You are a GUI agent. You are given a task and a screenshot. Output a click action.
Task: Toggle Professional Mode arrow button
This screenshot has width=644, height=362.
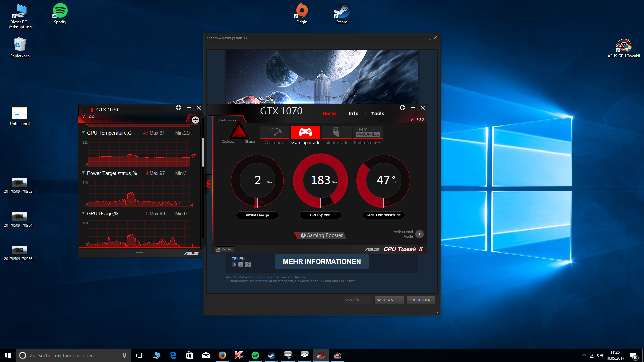pyautogui.click(x=419, y=234)
